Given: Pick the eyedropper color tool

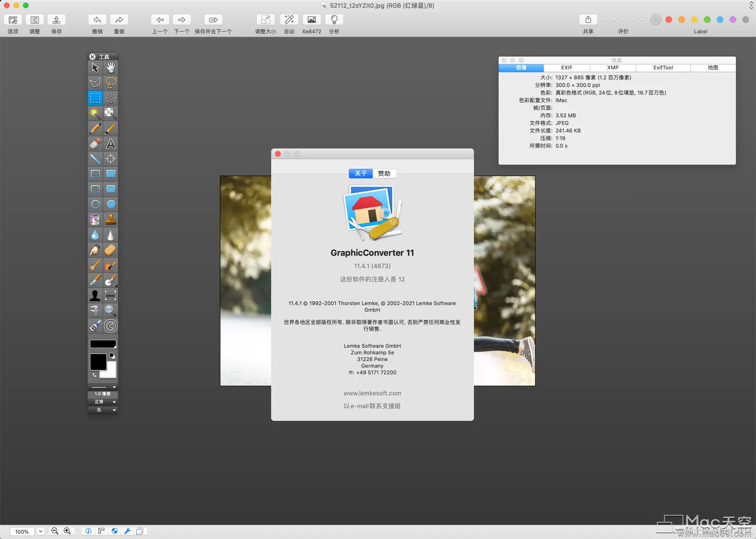Looking at the screenshot, I should (95, 280).
